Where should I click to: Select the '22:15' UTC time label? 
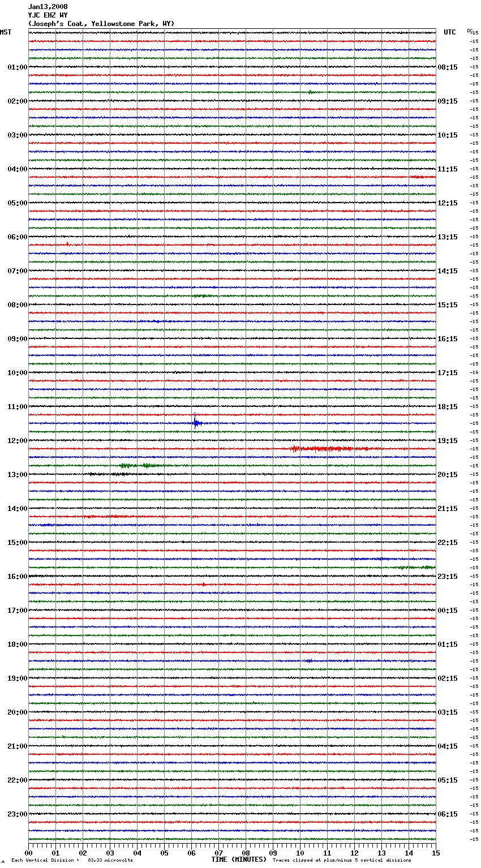click(448, 543)
